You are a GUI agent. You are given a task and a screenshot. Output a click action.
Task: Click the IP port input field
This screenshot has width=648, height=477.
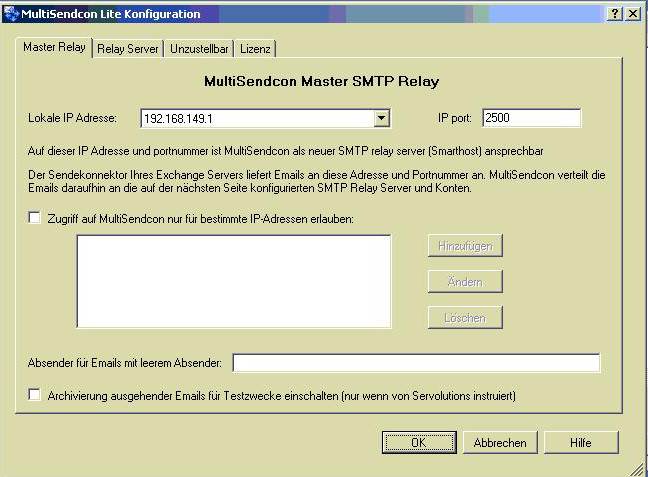531,119
